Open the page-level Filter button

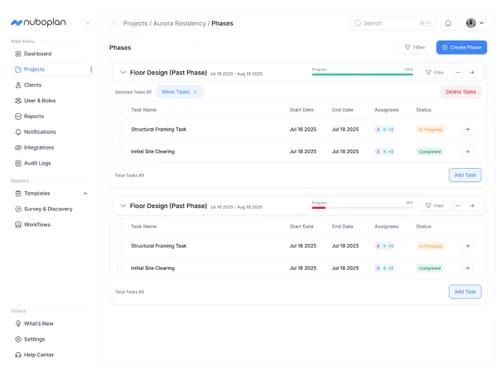pos(415,47)
